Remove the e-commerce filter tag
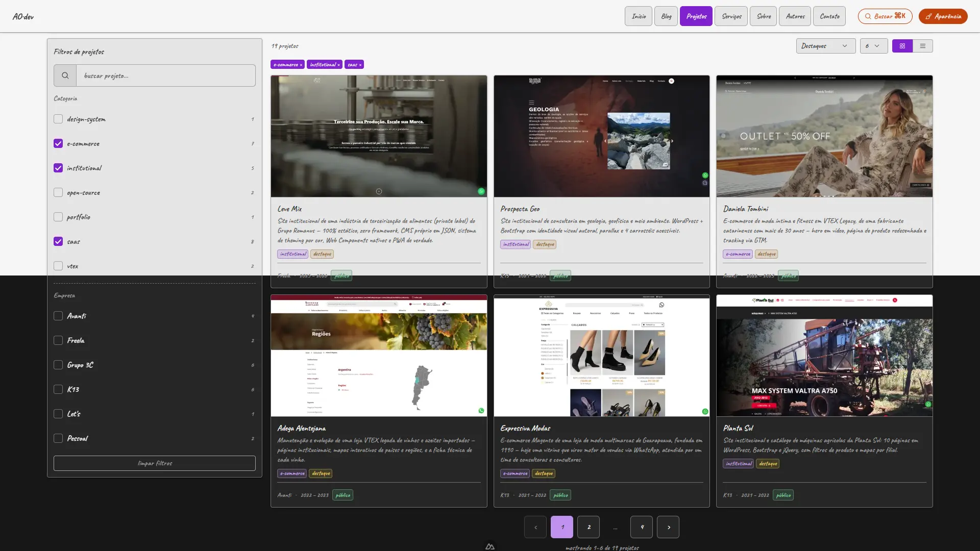 pos(301,65)
